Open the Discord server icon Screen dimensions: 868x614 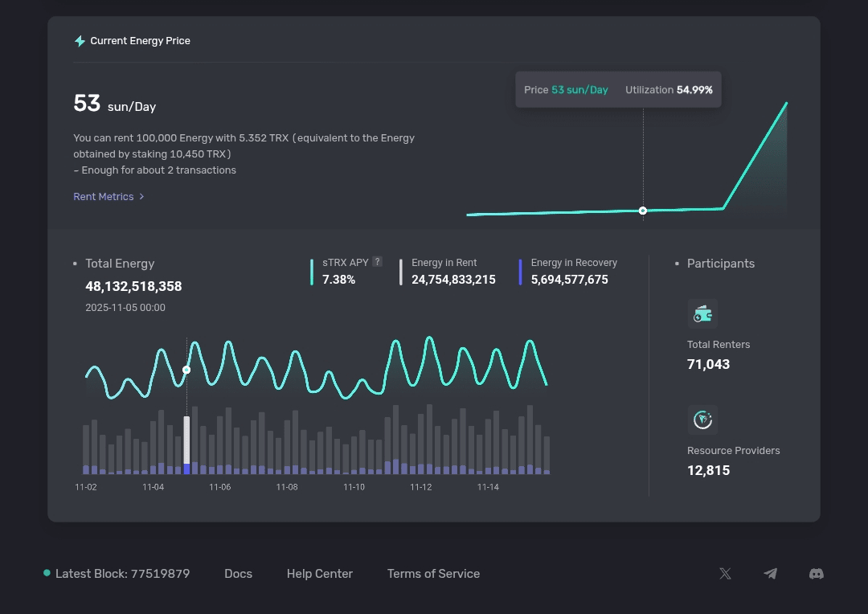(x=816, y=574)
